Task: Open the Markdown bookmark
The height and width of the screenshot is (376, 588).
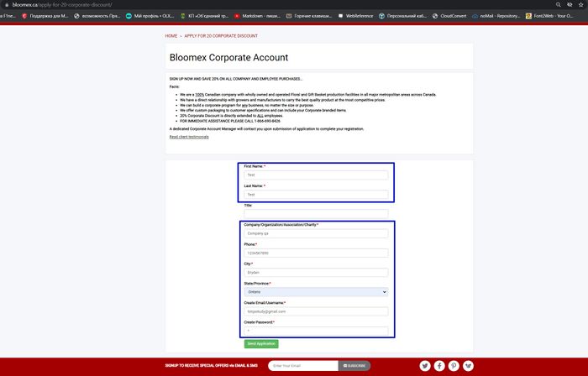Action: (257, 16)
